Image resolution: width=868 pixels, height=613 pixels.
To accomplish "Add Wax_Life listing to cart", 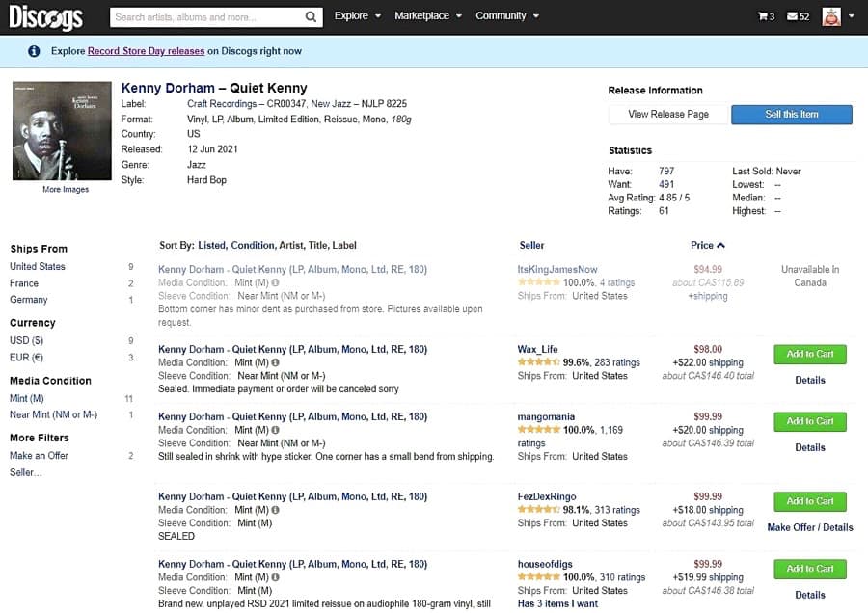I will coord(809,354).
